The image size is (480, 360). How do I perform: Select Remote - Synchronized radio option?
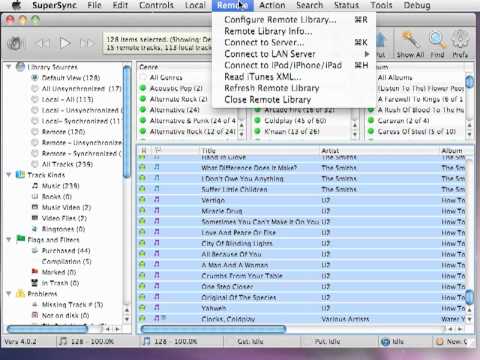click(35, 153)
